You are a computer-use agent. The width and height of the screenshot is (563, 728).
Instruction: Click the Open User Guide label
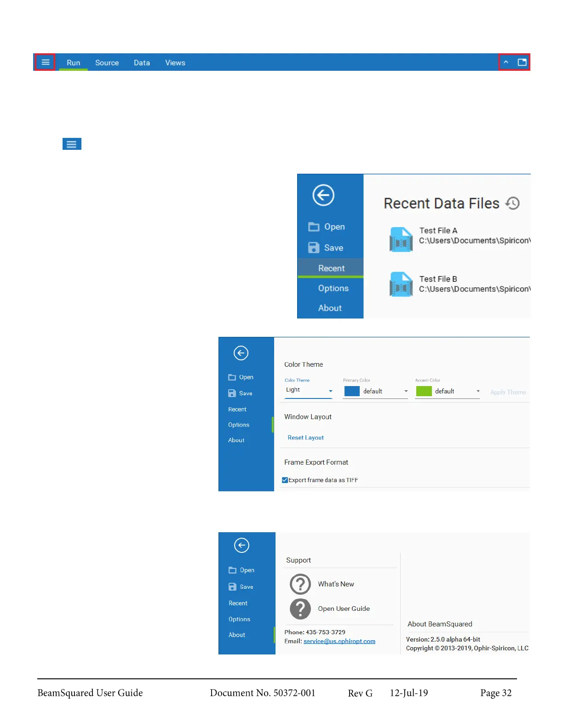pos(344,609)
